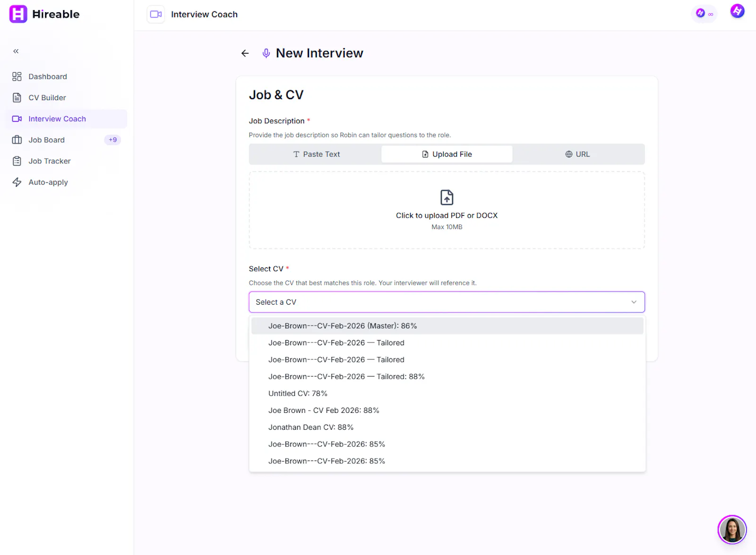Click the +9 badge on Job Board
The height and width of the screenshot is (555, 756).
point(112,140)
